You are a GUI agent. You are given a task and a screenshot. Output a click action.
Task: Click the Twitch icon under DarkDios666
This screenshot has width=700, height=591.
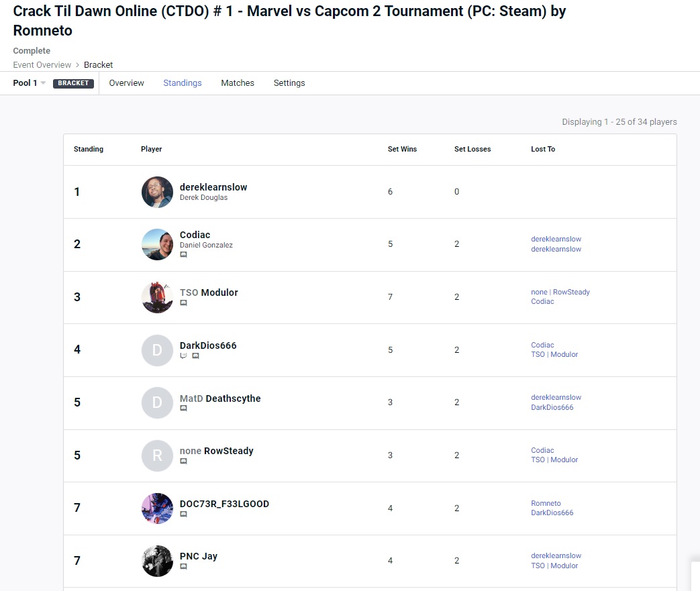[x=183, y=356]
